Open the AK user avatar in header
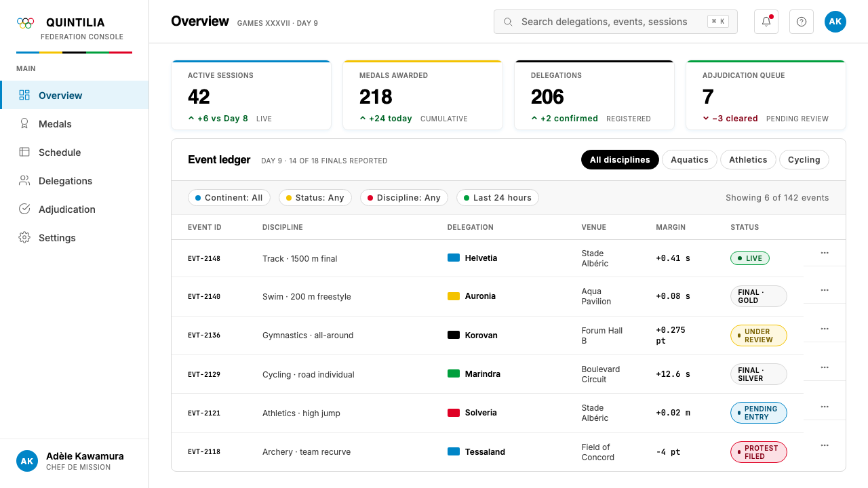This screenshot has width=868, height=488. (x=835, y=22)
